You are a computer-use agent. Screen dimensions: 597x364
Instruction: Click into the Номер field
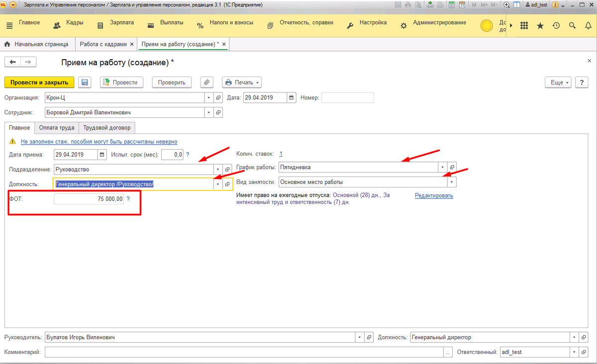(x=347, y=97)
